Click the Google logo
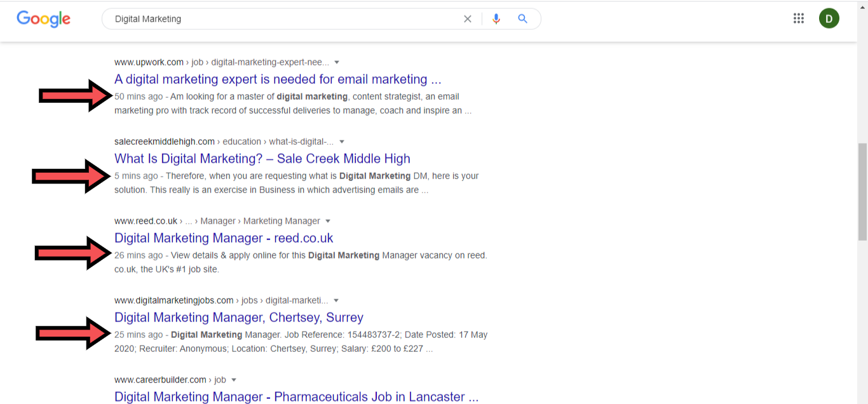 pyautogui.click(x=43, y=19)
